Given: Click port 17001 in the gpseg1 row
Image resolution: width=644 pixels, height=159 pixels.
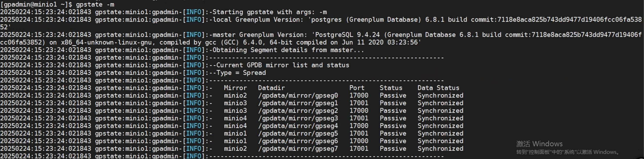Looking at the screenshot, I should click(x=359, y=103).
